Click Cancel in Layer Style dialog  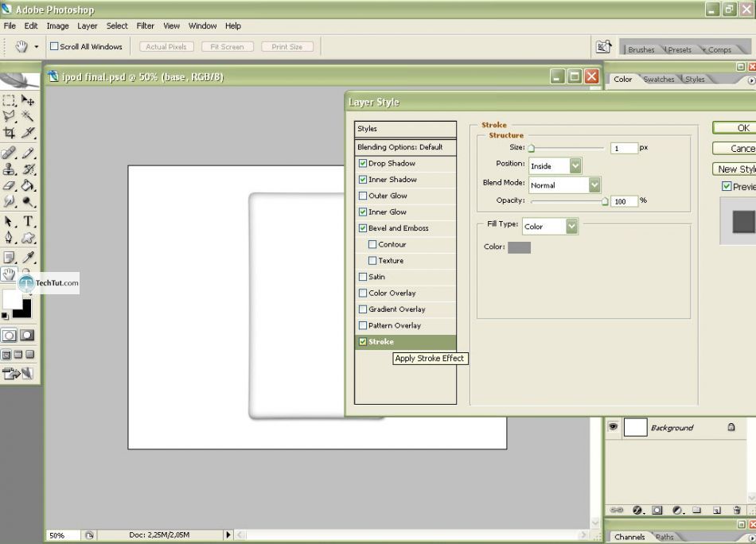735,149
